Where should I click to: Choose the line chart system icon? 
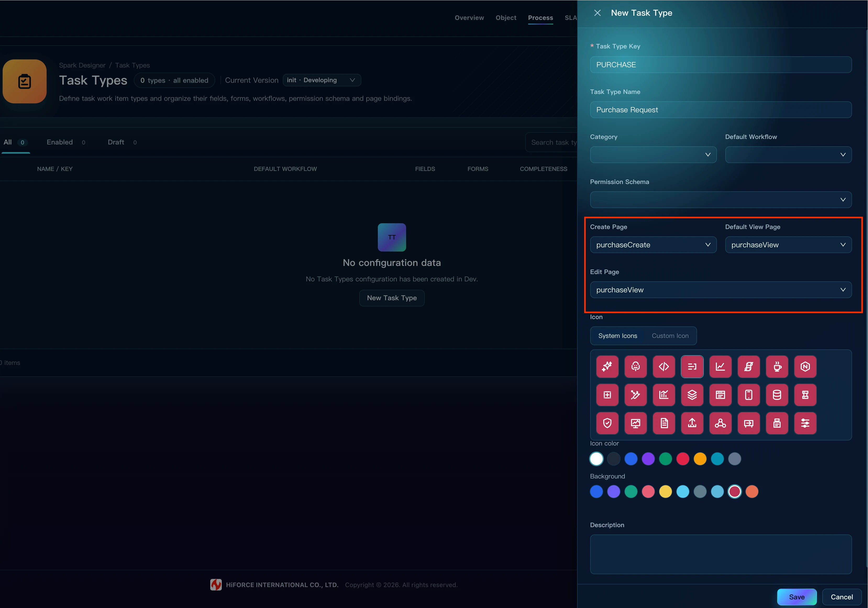coord(720,366)
